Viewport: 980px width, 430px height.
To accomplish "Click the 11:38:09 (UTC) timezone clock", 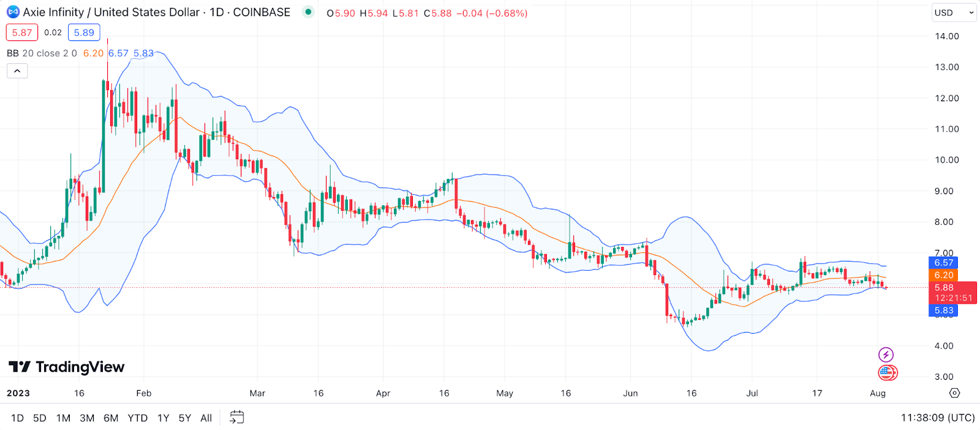I will pyautogui.click(x=937, y=418).
